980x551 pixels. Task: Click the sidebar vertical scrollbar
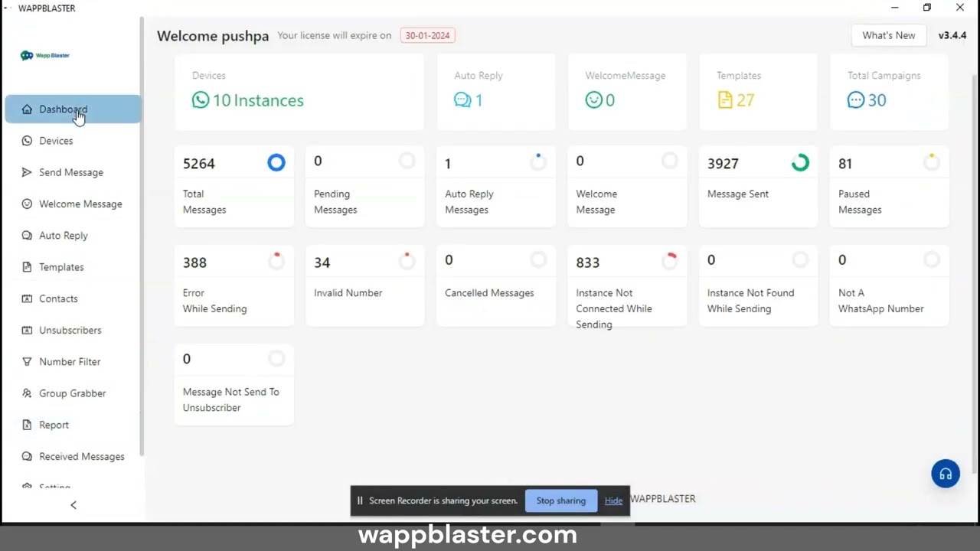tap(142, 237)
